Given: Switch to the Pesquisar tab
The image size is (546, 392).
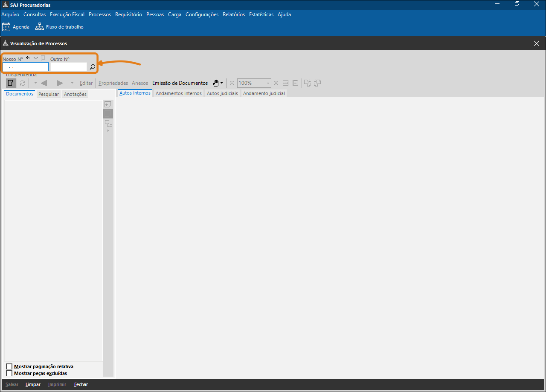Looking at the screenshot, I should [x=49, y=94].
